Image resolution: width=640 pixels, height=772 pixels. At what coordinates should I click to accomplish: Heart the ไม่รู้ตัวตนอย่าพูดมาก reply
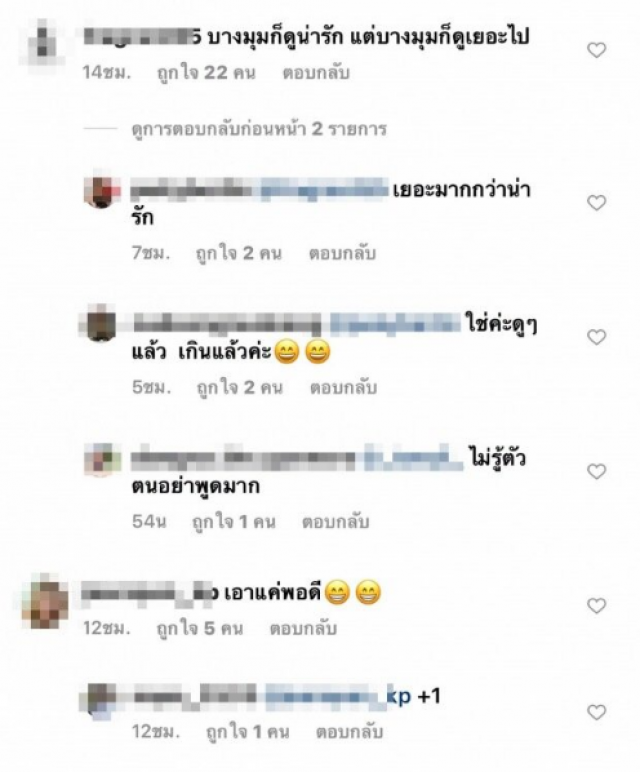click(597, 472)
